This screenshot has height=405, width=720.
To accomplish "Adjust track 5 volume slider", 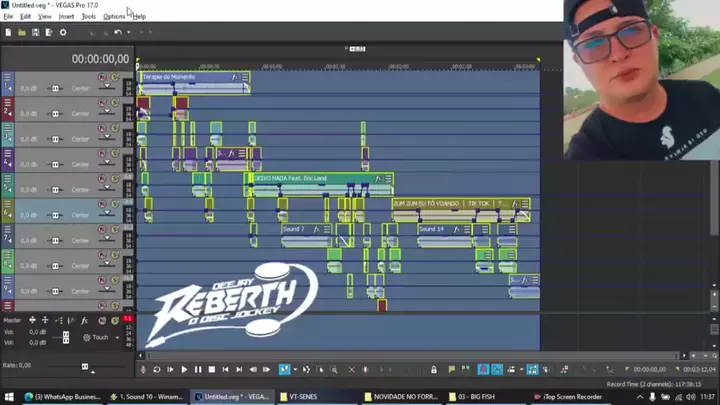I will (55, 190).
